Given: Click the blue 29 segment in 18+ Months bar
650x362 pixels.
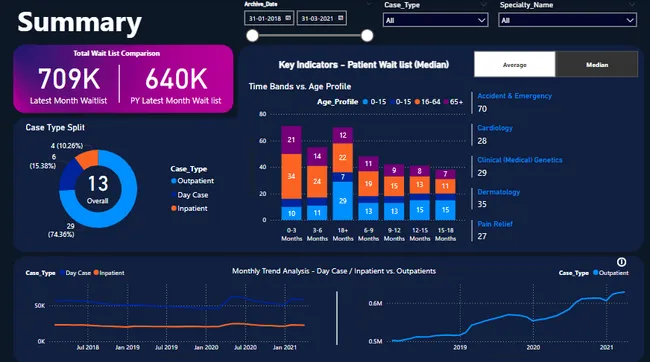Looking at the screenshot, I should tap(343, 201).
